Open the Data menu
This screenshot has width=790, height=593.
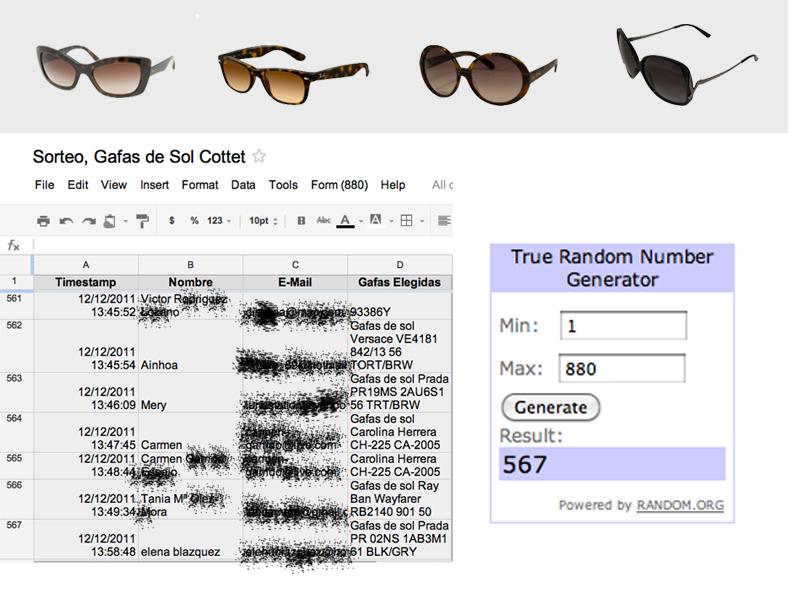click(x=243, y=185)
